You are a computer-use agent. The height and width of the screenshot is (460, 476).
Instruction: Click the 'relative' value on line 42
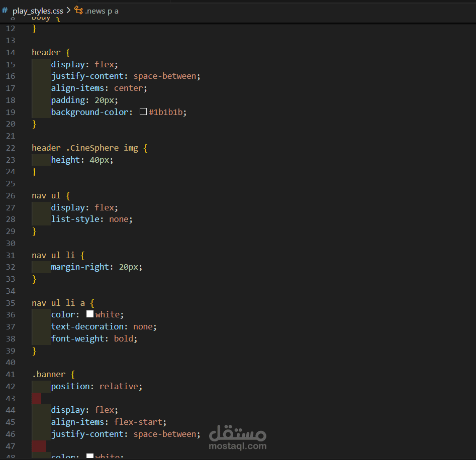[x=119, y=386]
